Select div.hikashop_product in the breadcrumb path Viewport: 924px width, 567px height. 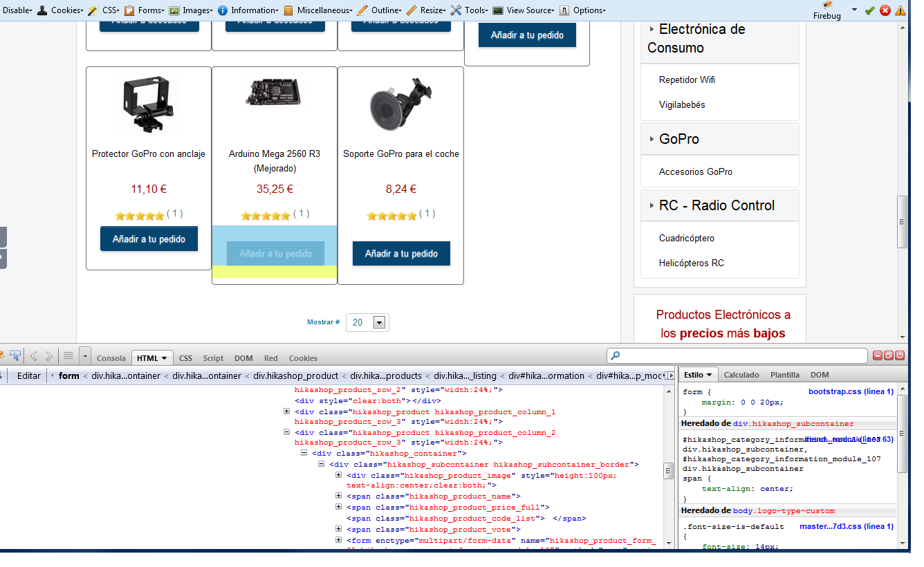(x=296, y=375)
